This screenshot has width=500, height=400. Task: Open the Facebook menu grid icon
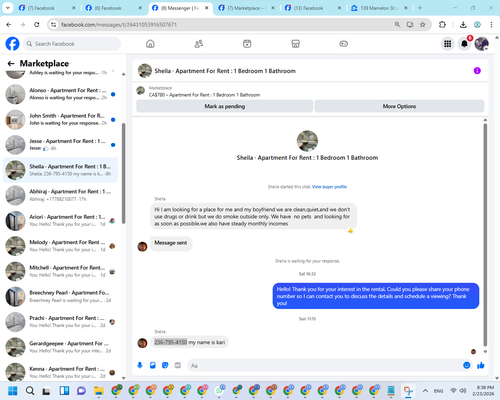448,44
